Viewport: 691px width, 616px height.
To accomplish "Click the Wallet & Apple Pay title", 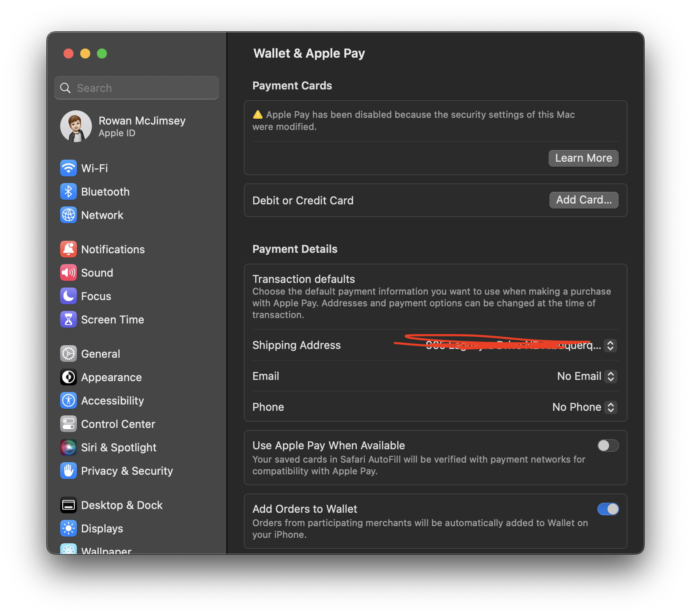I will pos(309,53).
